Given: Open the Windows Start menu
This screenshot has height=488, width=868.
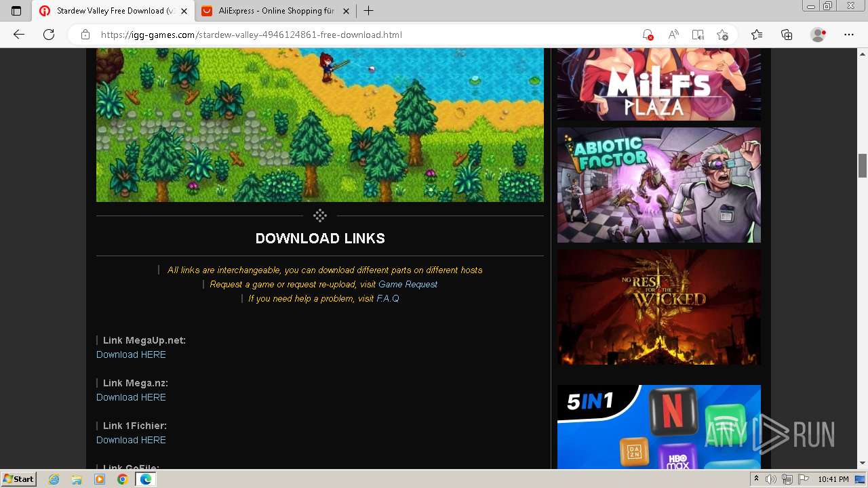Looking at the screenshot, I should coord(18,479).
